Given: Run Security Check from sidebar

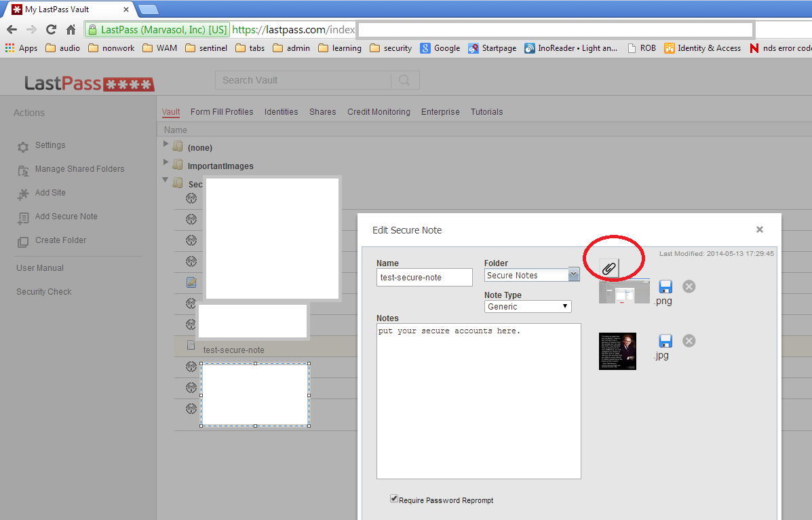Looking at the screenshot, I should click(x=44, y=292).
